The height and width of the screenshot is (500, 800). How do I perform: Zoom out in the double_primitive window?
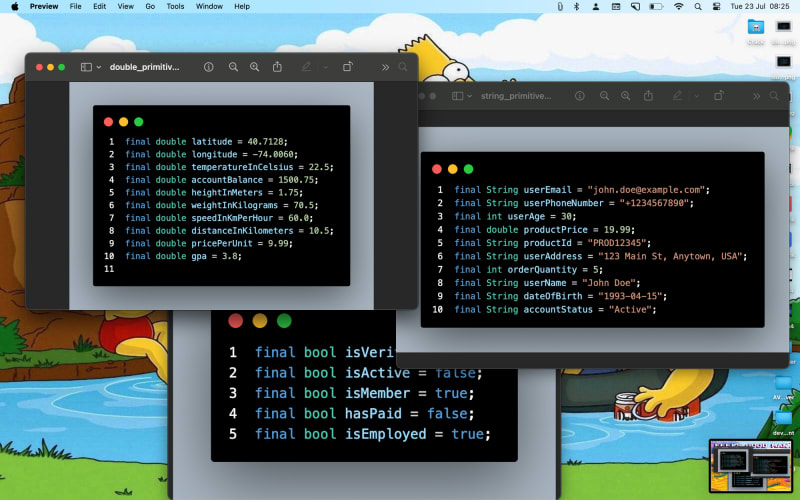click(x=233, y=67)
